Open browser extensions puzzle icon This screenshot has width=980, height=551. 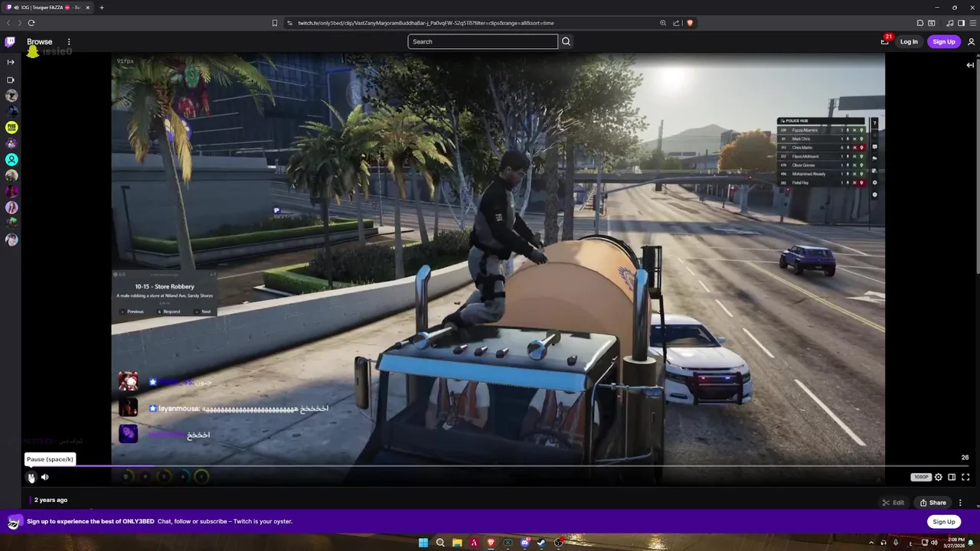(x=920, y=23)
